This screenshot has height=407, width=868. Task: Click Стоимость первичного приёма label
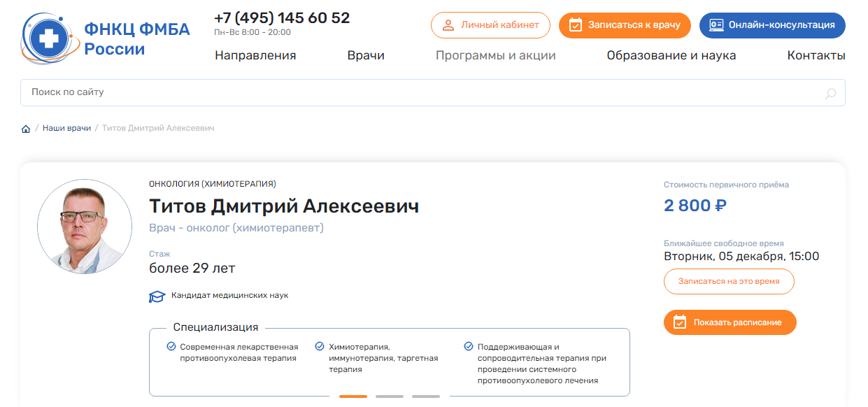coord(726,185)
